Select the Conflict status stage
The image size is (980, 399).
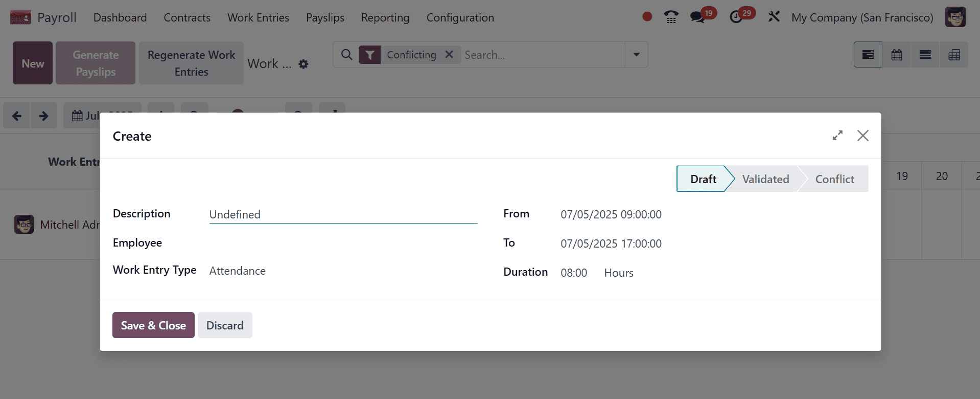tap(834, 179)
